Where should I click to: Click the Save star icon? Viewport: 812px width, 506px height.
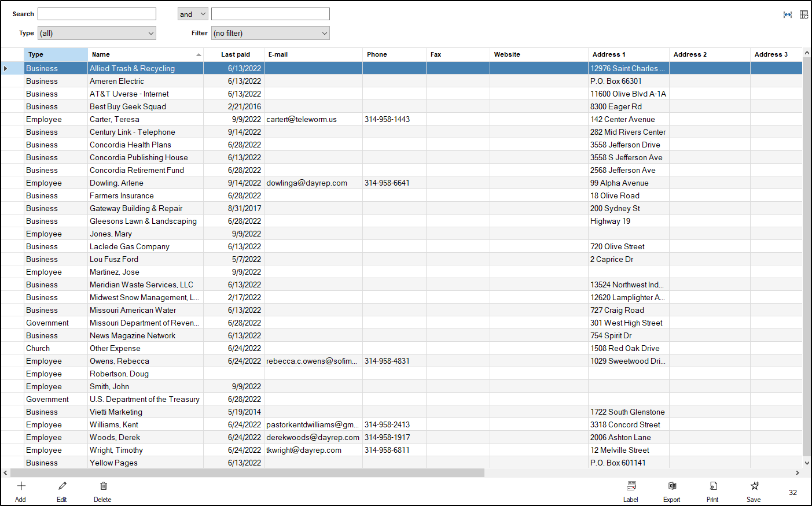[x=754, y=486]
